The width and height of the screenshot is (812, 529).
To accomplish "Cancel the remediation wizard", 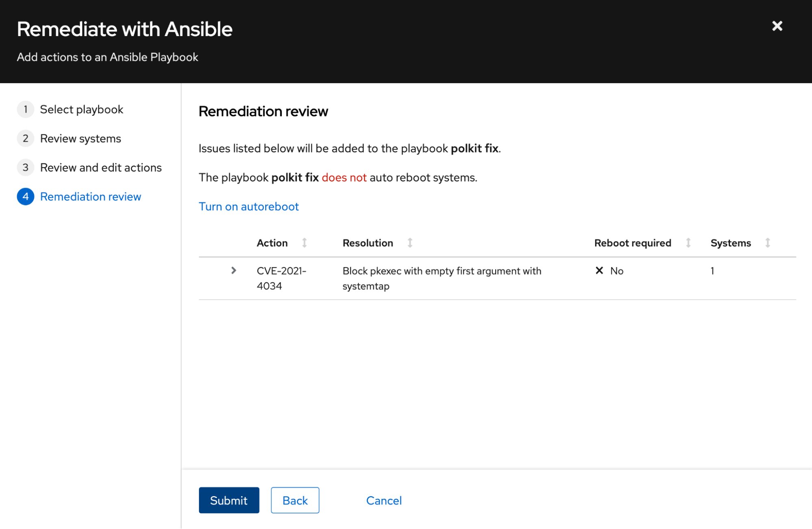I will pyautogui.click(x=383, y=500).
